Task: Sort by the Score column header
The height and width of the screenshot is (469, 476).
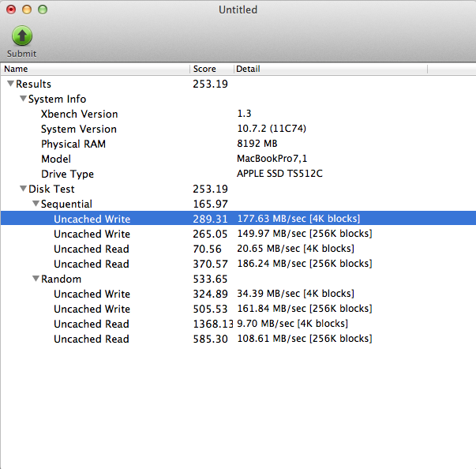Action: [212, 69]
